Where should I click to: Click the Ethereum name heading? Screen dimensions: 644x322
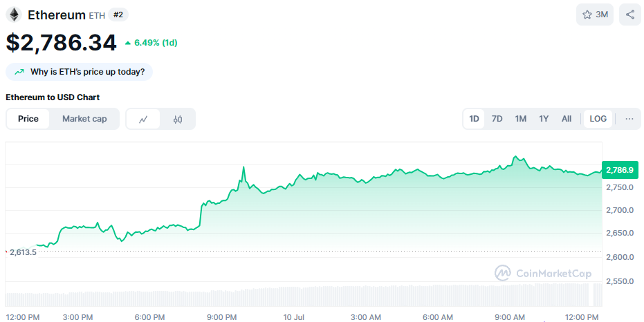56,15
